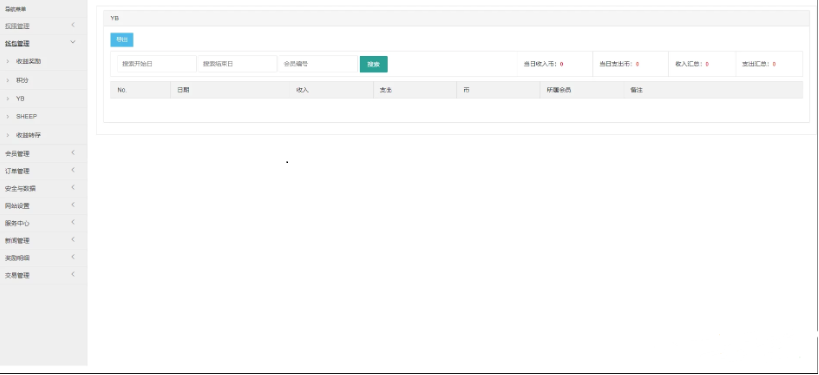
Task: Click the 导航菜单 sidebar heading
Action: 16,9
